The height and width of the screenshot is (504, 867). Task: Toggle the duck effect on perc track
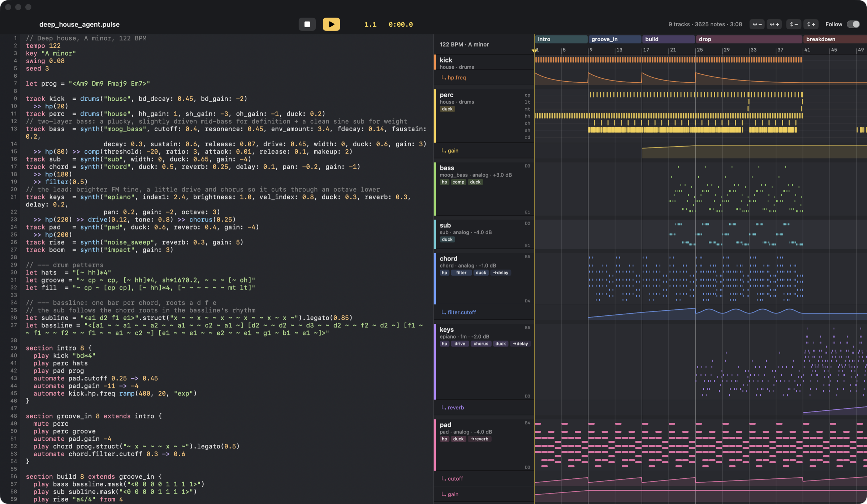447,109
